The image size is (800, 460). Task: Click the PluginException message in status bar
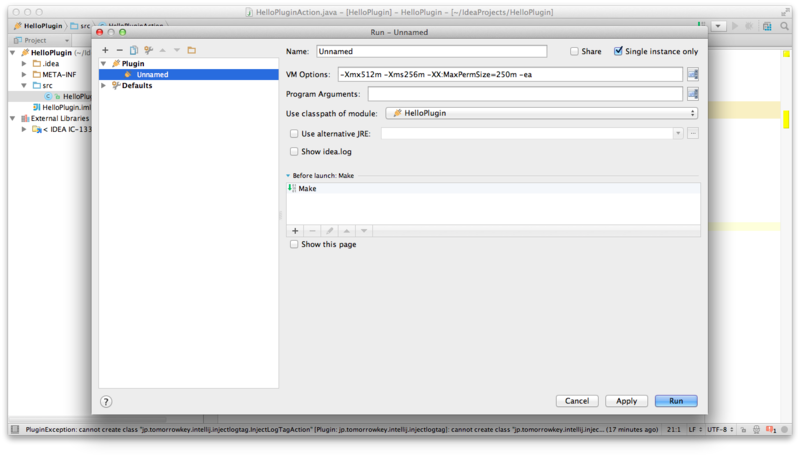click(341, 430)
